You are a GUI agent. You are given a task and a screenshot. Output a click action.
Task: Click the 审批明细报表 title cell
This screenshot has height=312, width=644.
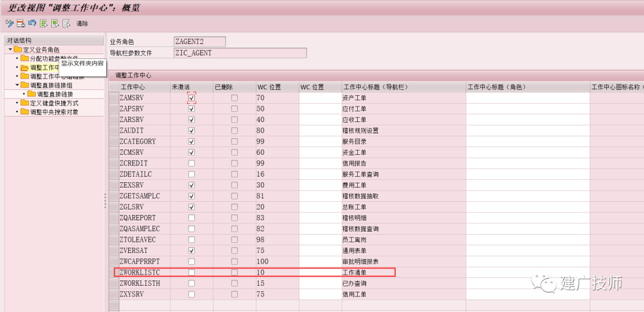coord(404,261)
